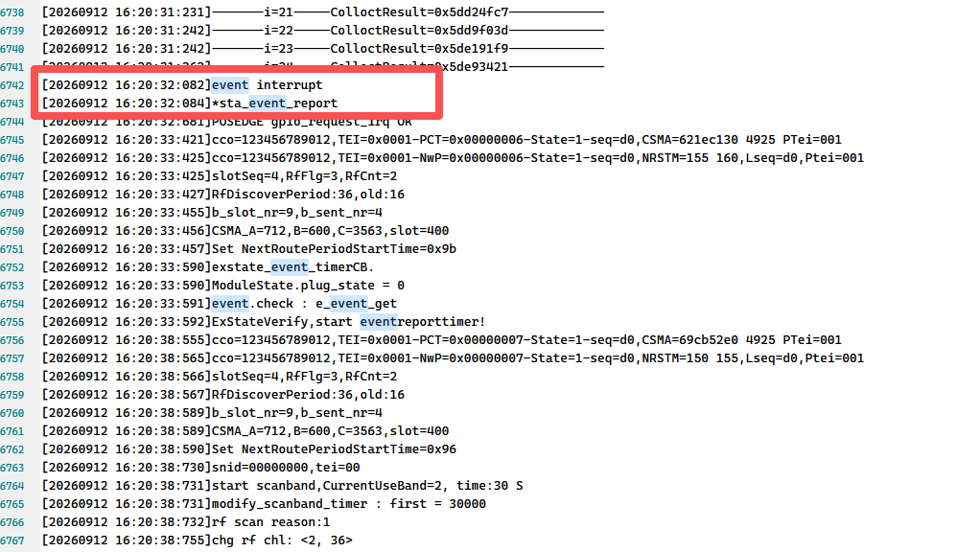Click the 'Set NextRoutePeriodStartTime=0x9b' line

pos(334,248)
